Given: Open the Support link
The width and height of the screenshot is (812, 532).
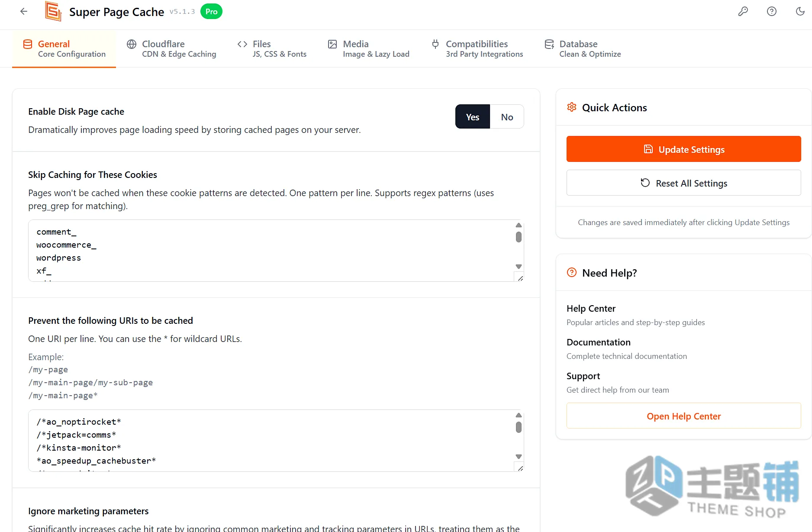Looking at the screenshot, I should pos(583,376).
